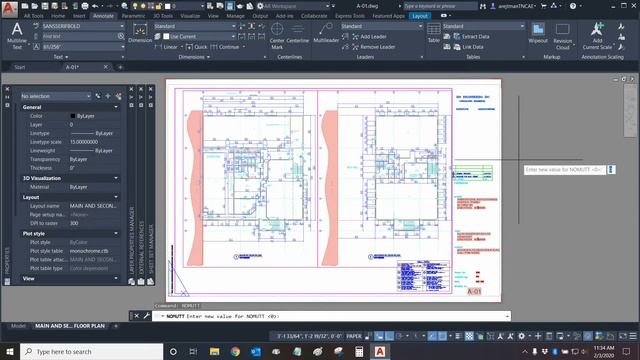
Task: Open workspace switching gear in status bar
Action: pos(522,336)
